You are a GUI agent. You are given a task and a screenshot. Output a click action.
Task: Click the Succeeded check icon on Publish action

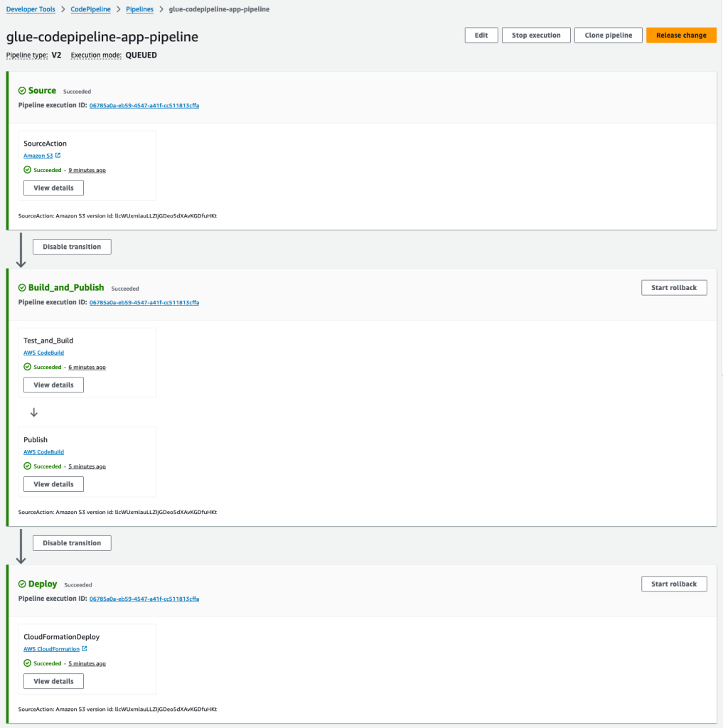28,466
